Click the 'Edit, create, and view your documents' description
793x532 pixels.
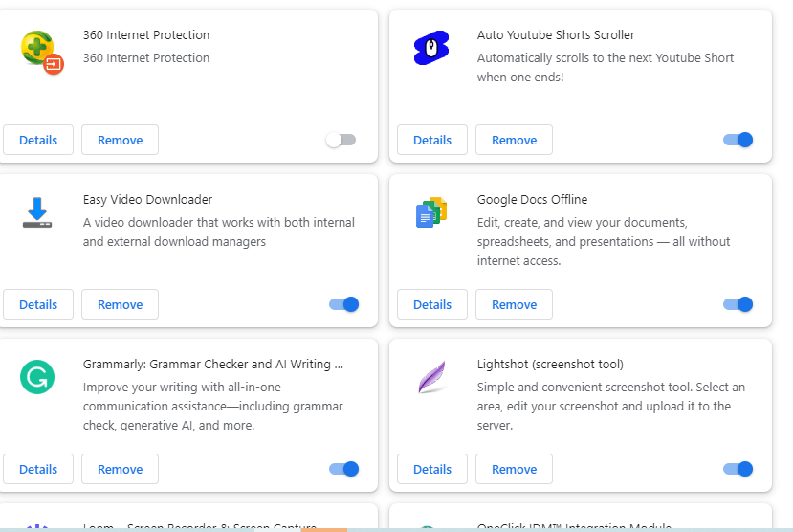point(604,242)
